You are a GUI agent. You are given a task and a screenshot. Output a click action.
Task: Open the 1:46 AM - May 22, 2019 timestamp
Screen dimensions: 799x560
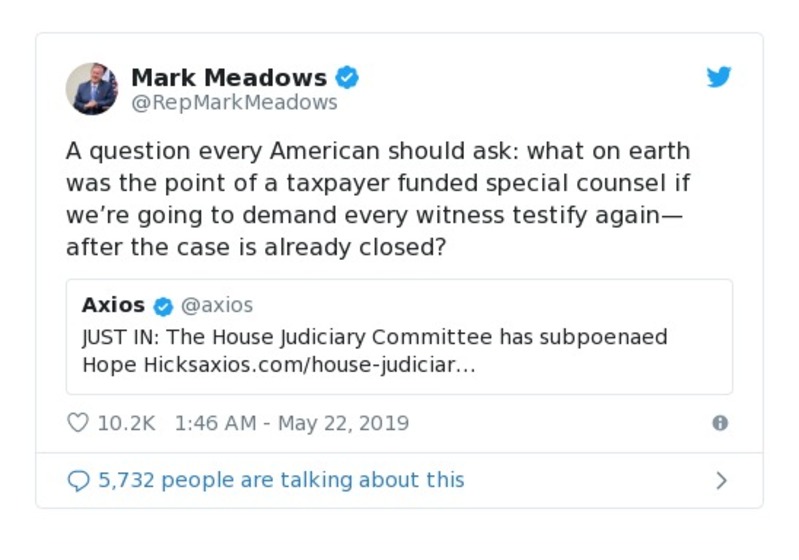(291, 423)
